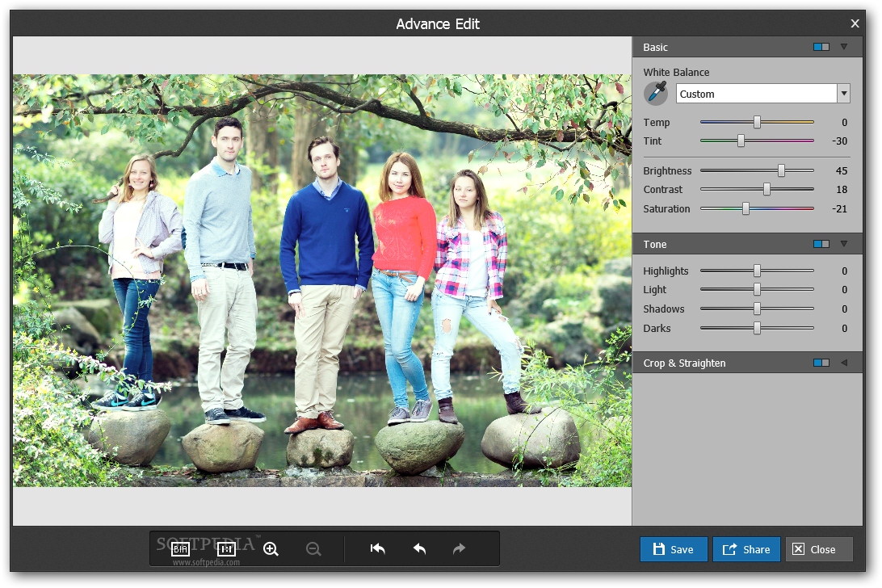
Task: Click the Close button at bottom right
Action: click(819, 549)
